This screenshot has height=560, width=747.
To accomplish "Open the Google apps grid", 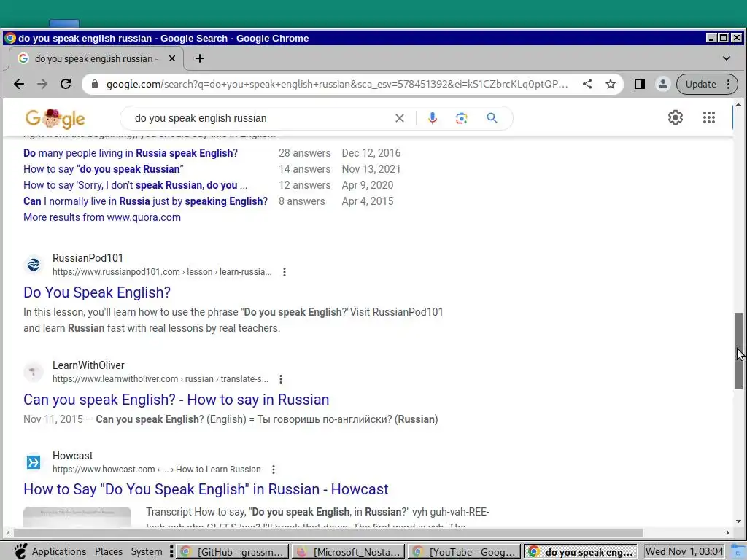I will [x=709, y=117].
